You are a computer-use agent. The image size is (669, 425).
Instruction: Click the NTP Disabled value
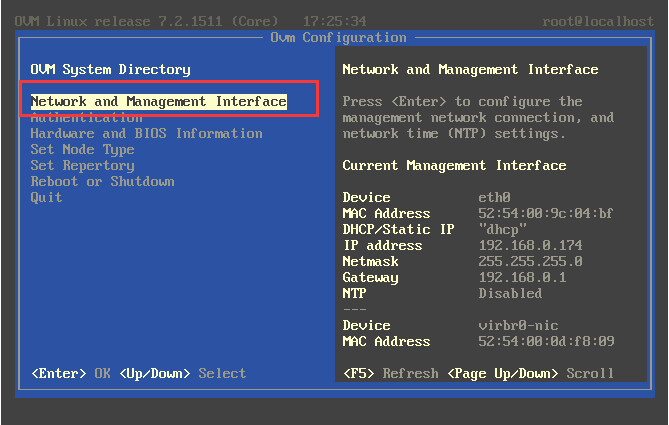click(x=510, y=294)
